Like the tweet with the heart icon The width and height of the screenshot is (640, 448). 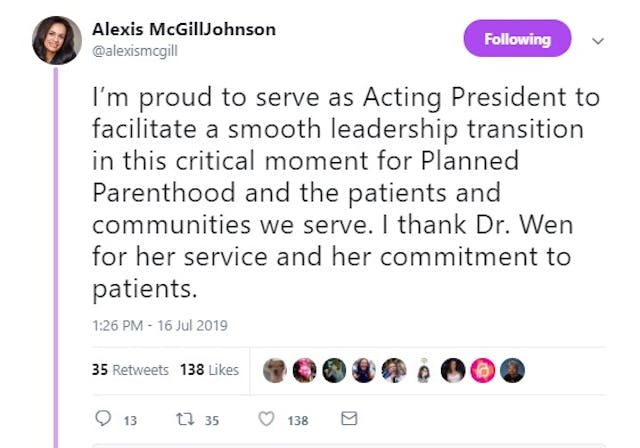pyautogui.click(x=266, y=420)
